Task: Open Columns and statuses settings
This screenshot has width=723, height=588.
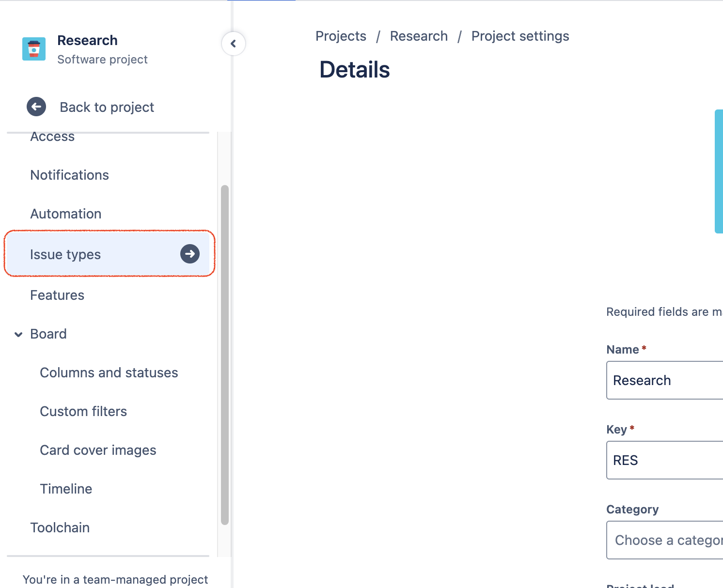Action: click(109, 372)
